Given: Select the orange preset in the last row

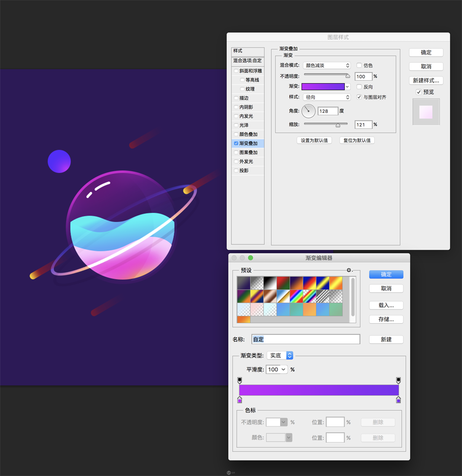Looking at the screenshot, I should tap(244, 319).
